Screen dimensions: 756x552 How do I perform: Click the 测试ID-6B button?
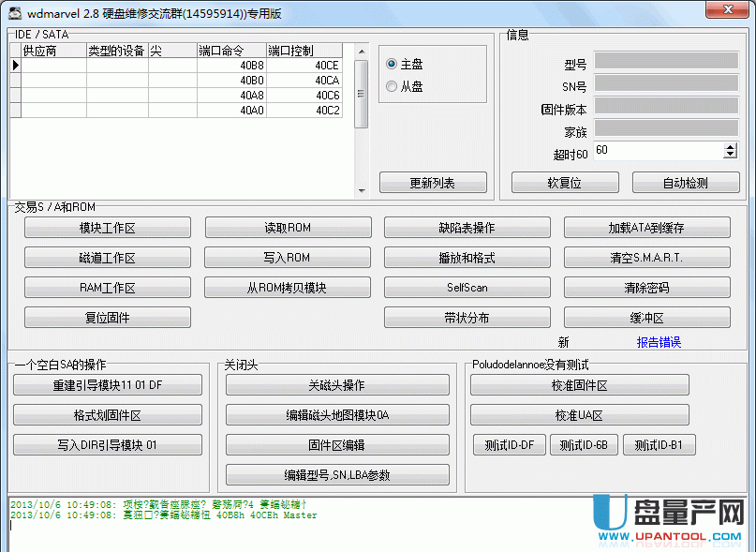(x=584, y=445)
